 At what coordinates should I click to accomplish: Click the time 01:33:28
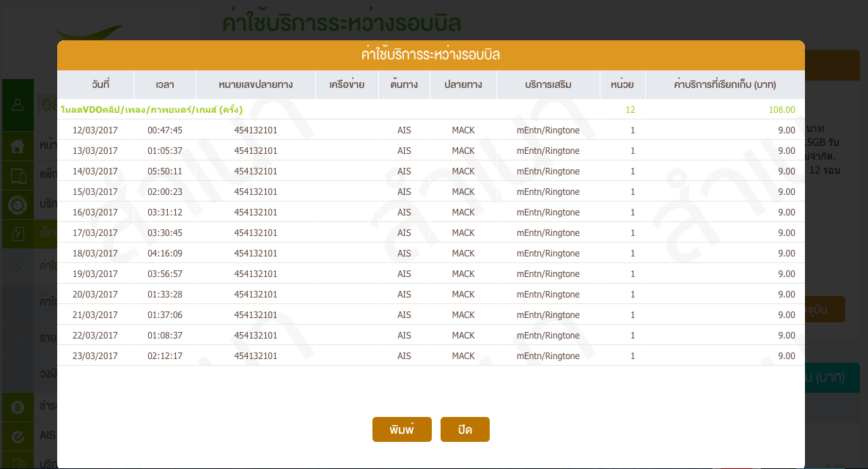(165, 294)
